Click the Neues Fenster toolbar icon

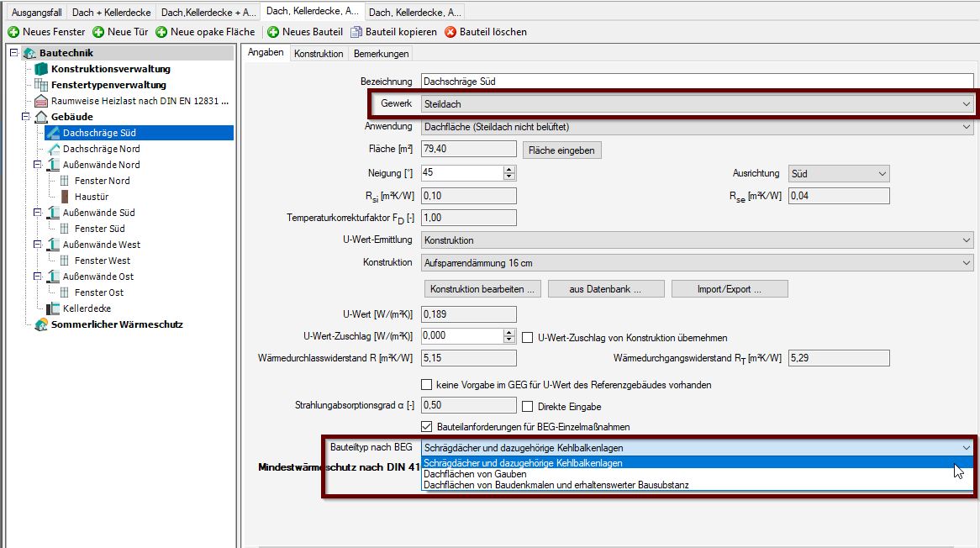(x=13, y=32)
